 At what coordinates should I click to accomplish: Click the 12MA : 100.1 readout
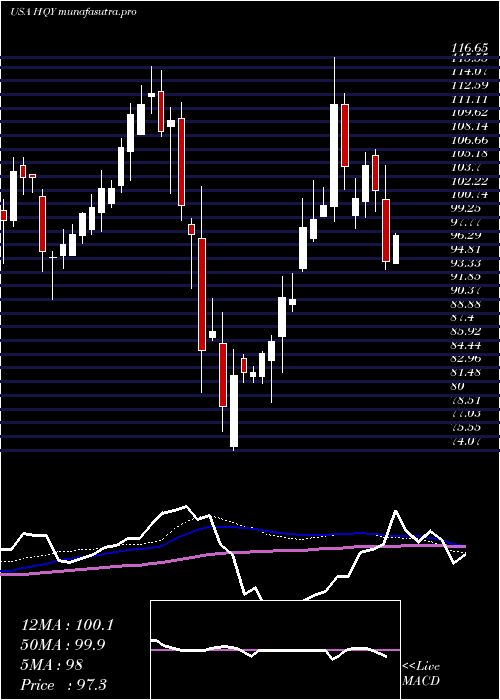(67, 625)
